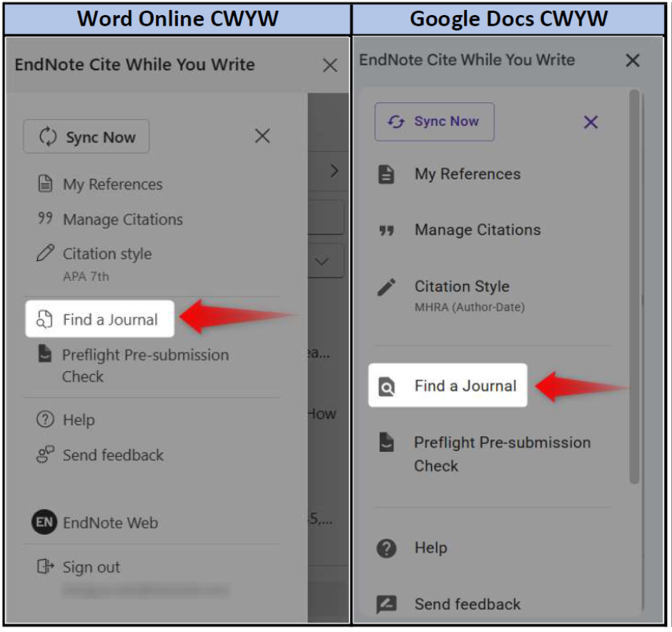Click the My References document icon in Word Online
Image resolution: width=672 pixels, height=632 pixels.
(45, 184)
